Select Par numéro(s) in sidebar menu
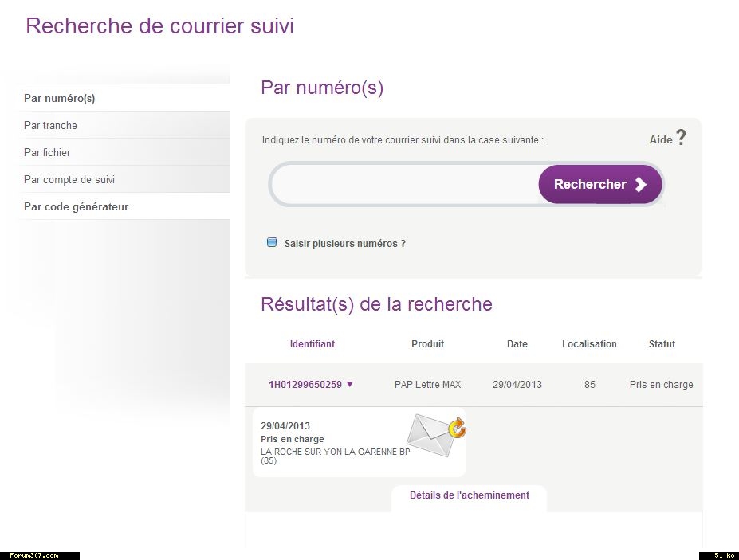This screenshot has height=560, width=739. pyautogui.click(x=60, y=98)
